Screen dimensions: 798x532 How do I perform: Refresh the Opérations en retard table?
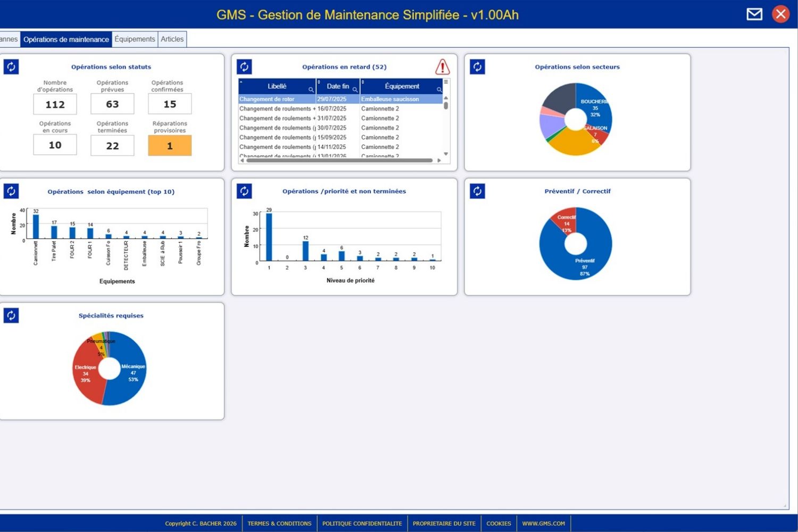point(244,67)
